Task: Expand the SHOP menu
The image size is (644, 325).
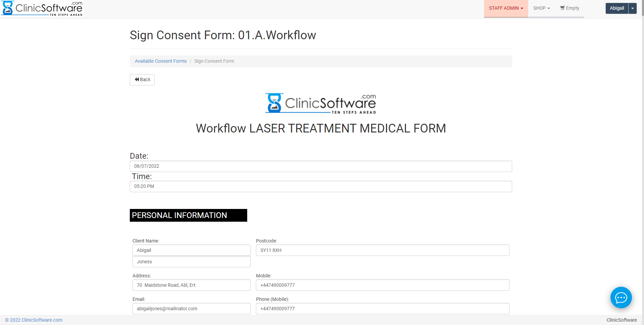Action: pyautogui.click(x=541, y=8)
